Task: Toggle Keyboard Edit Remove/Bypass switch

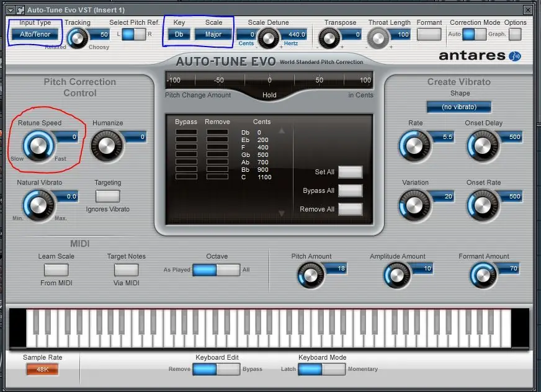Action: (x=217, y=369)
